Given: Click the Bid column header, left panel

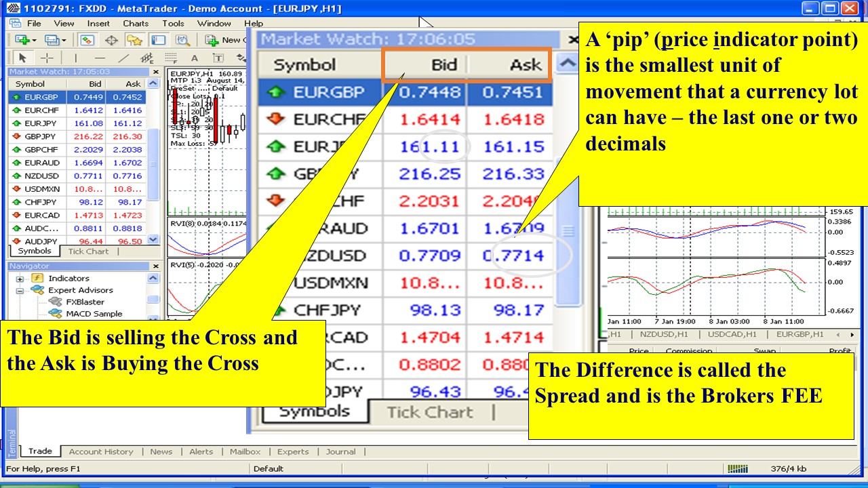Looking at the screenshot, I should point(86,84).
